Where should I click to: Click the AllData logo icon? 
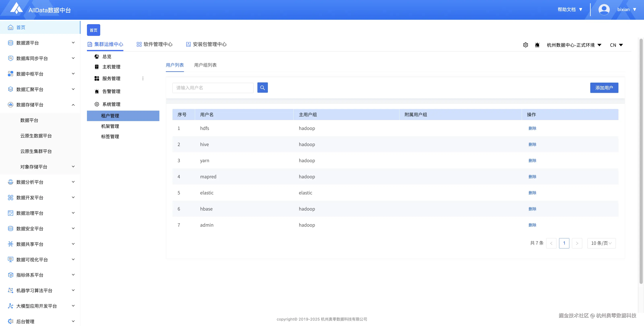tap(16, 8)
